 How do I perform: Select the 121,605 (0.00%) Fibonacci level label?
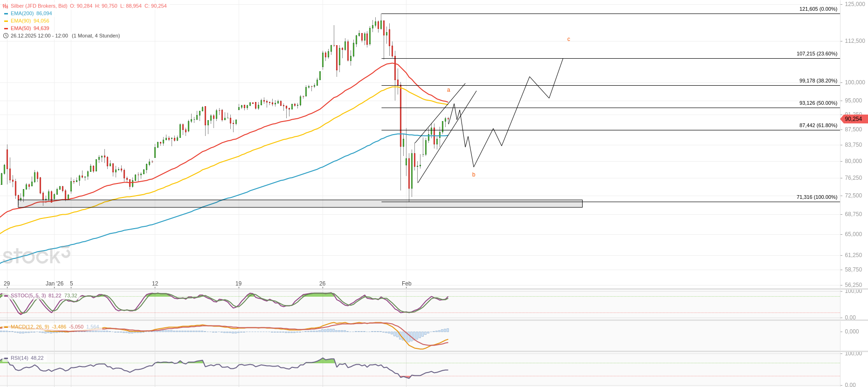click(x=818, y=9)
